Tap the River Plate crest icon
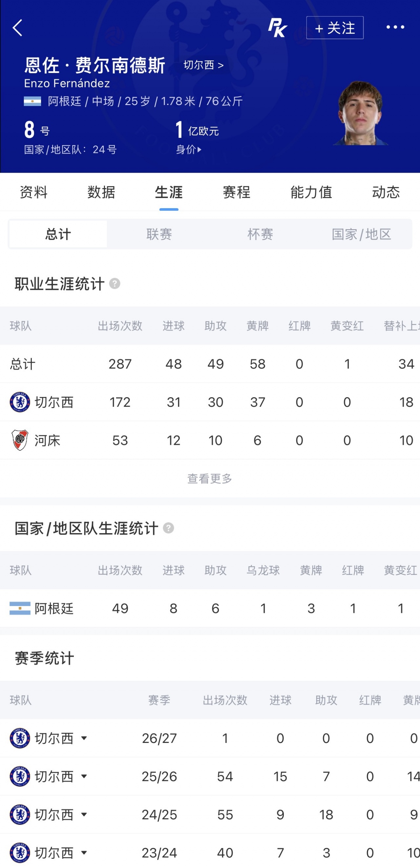Screen dimensions: 420x868 tap(20, 440)
